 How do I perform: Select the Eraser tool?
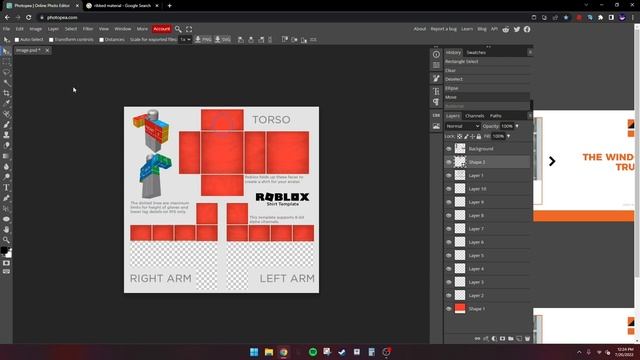click(x=6, y=146)
